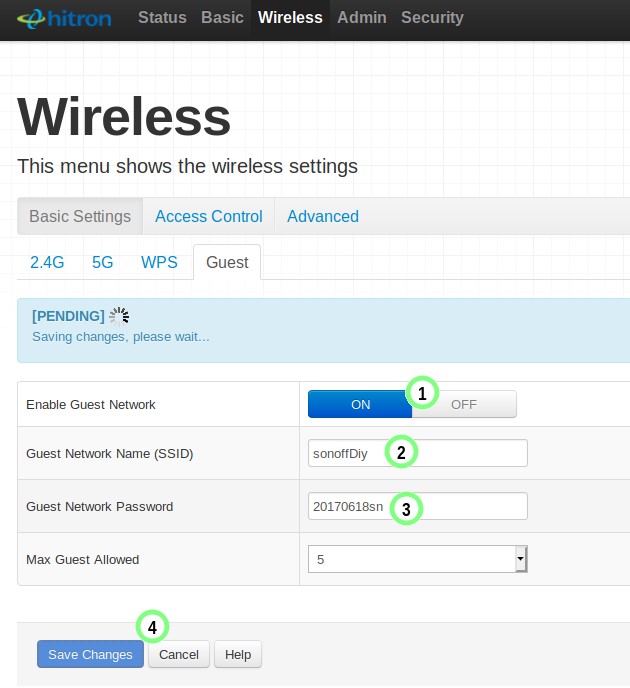Image resolution: width=630 pixels, height=688 pixels.
Task: Open the Basic menu in the top navigation bar
Action: (222, 18)
